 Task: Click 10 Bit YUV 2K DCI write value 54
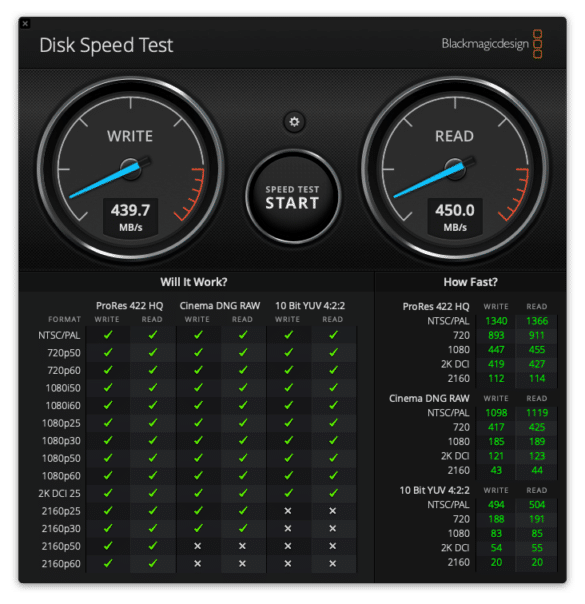click(496, 548)
